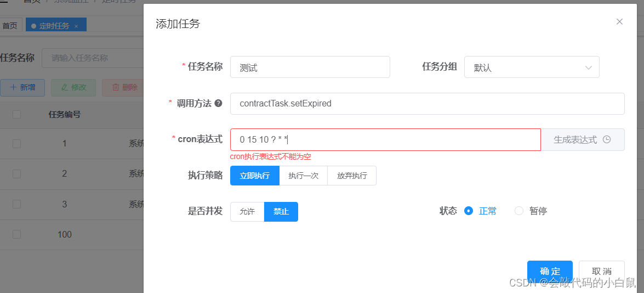
Task: Click the 调用方法 input with contractTask.setExpired
Action: pyautogui.click(x=427, y=104)
